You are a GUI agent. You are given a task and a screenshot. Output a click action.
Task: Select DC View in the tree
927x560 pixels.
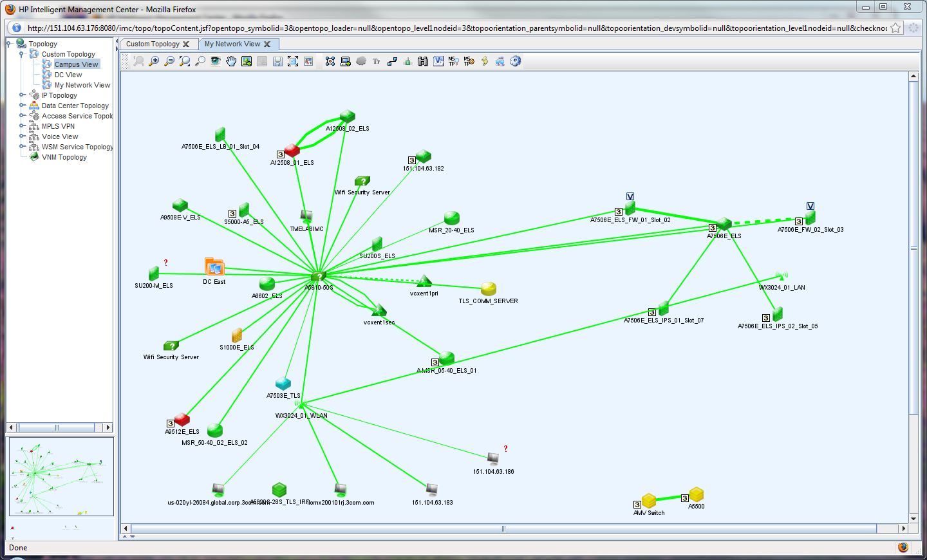[68, 75]
